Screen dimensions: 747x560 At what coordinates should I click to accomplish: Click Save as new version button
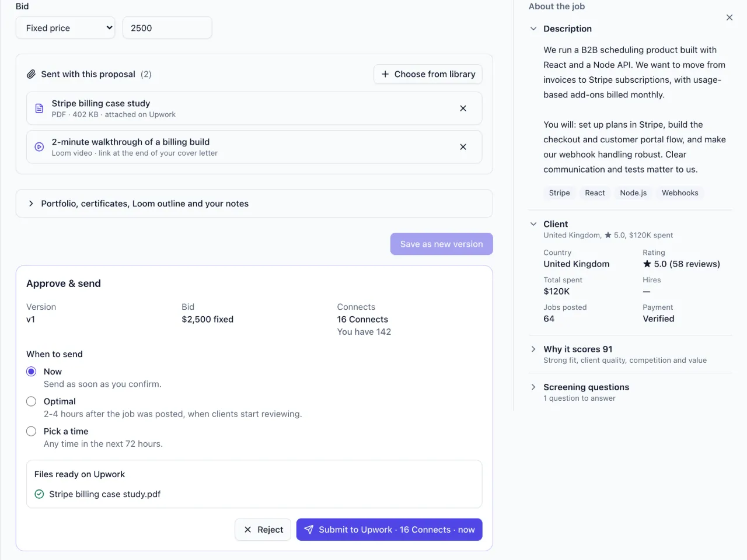pos(442,244)
